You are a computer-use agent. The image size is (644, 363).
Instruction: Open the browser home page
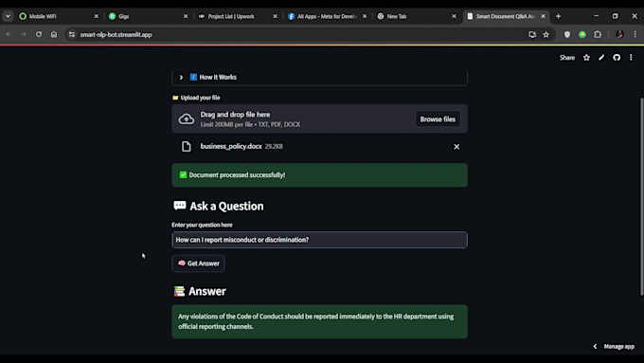pyautogui.click(x=54, y=34)
